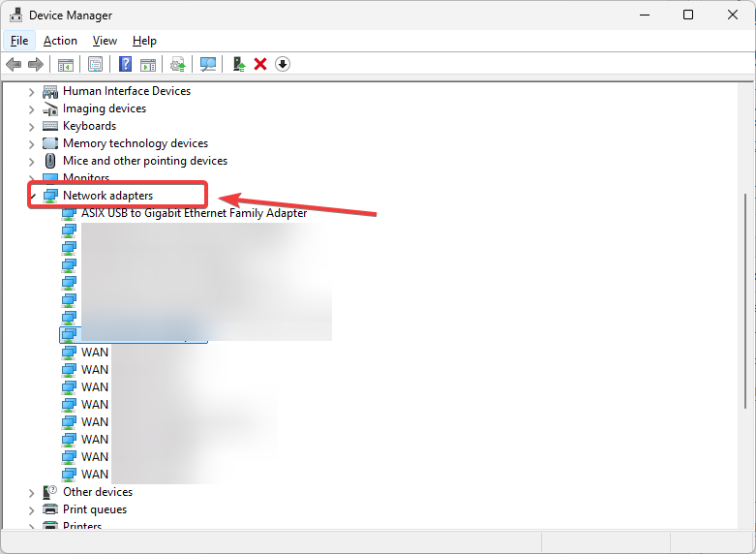
Task: Select the Other devices category icon
Action: [50, 492]
